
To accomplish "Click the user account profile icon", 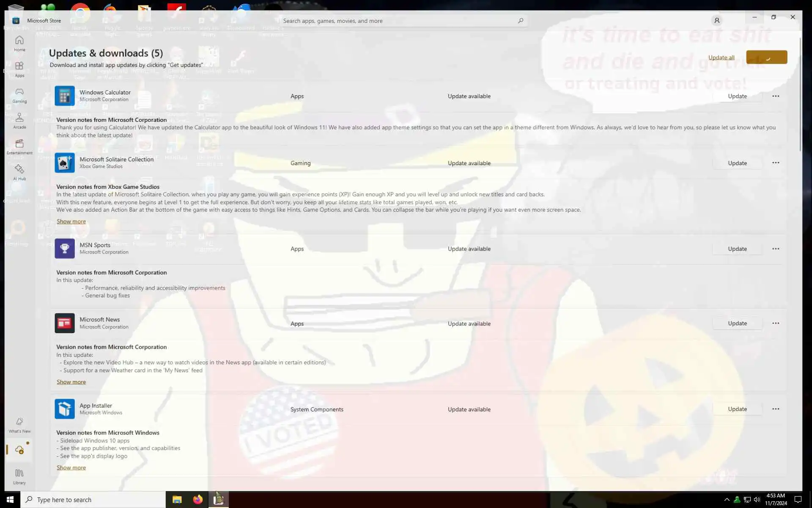I will point(716,20).
